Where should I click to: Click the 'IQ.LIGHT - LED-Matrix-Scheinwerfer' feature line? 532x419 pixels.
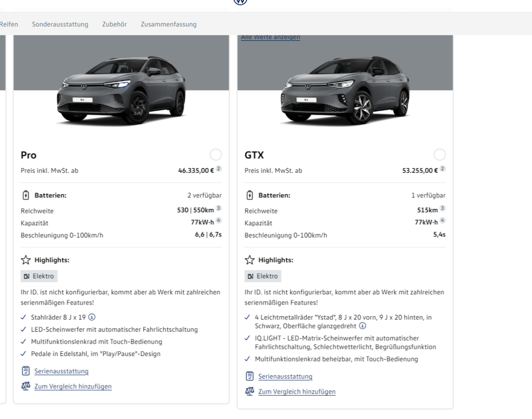pos(345,342)
